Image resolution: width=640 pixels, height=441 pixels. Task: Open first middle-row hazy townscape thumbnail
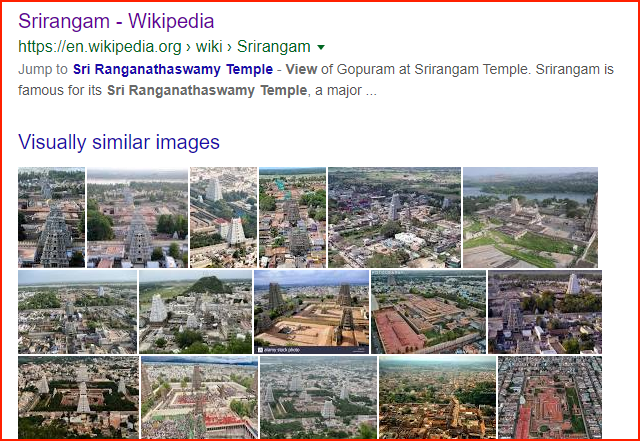(x=78, y=312)
